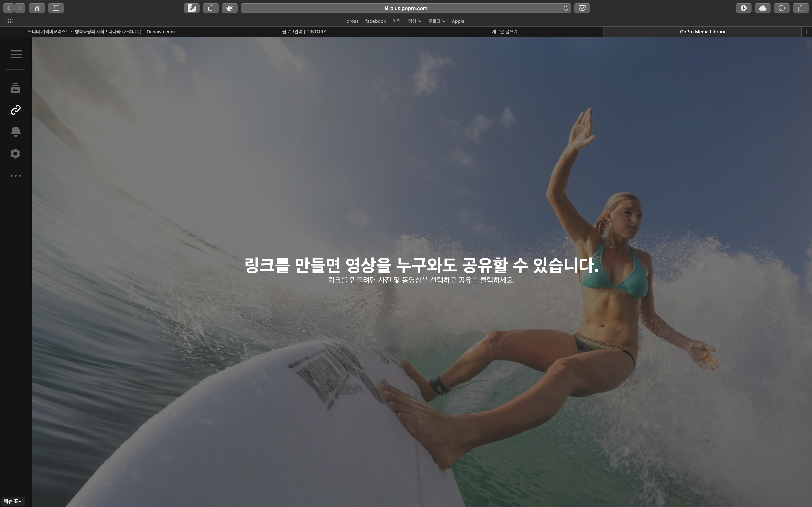This screenshot has width=812, height=507.
Task: Switch to the 블로그관리 TISTORY tab
Action: click(304, 32)
